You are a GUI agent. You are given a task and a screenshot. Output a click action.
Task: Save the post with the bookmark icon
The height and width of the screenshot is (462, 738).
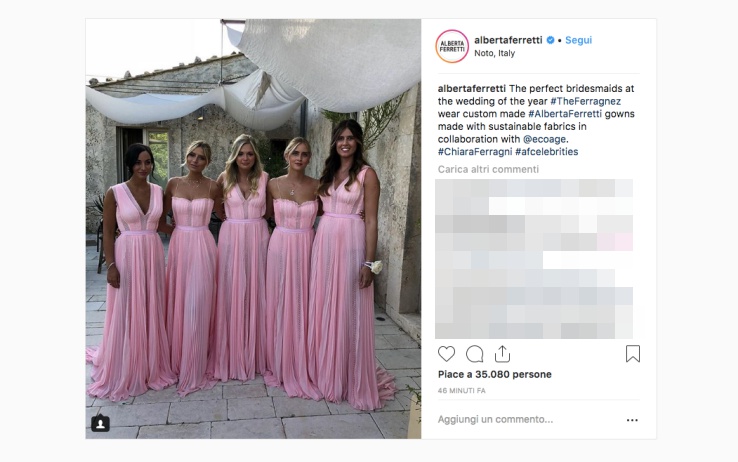pos(633,354)
